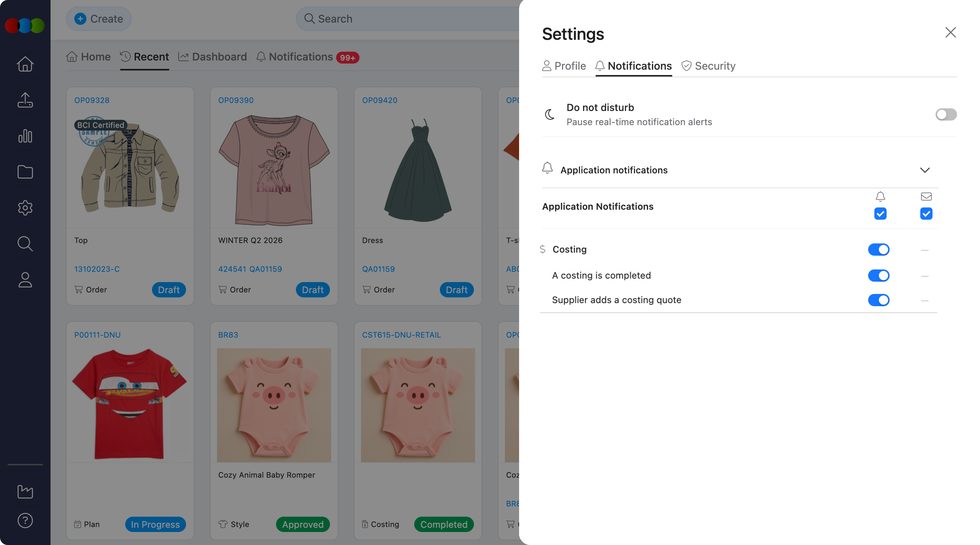Click the Create button
The height and width of the screenshot is (545, 980).
point(99,19)
